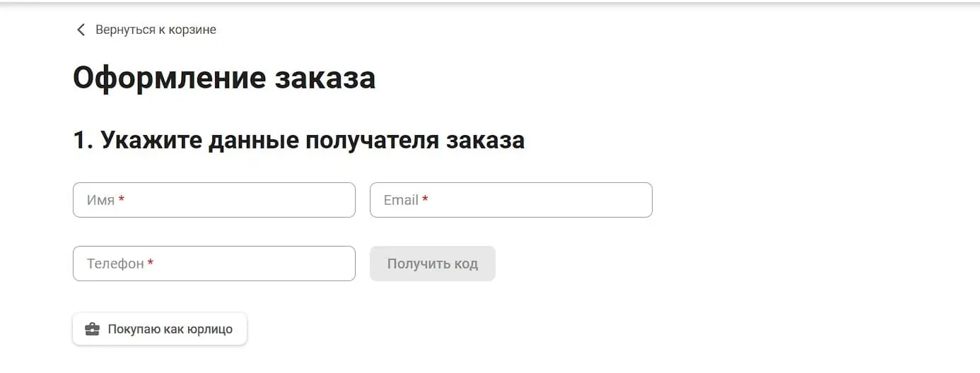Click the back chevron arrow icon

pos(81,30)
